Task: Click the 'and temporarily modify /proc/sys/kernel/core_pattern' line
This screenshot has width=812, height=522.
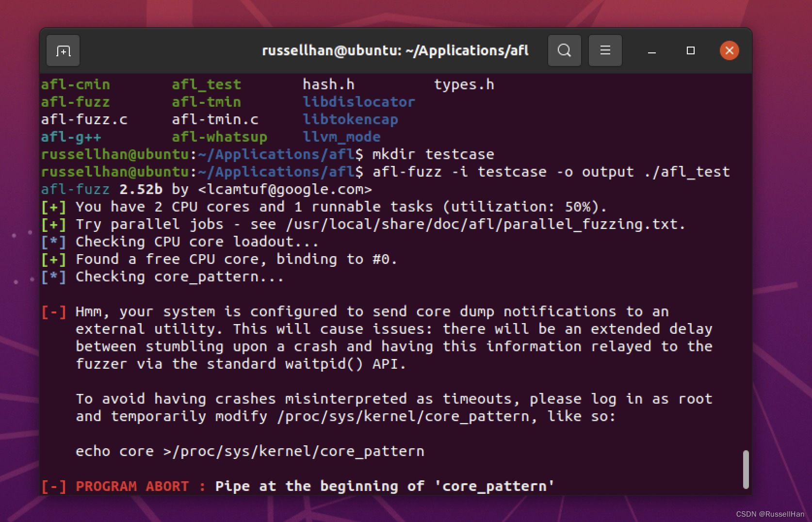Action: point(346,416)
